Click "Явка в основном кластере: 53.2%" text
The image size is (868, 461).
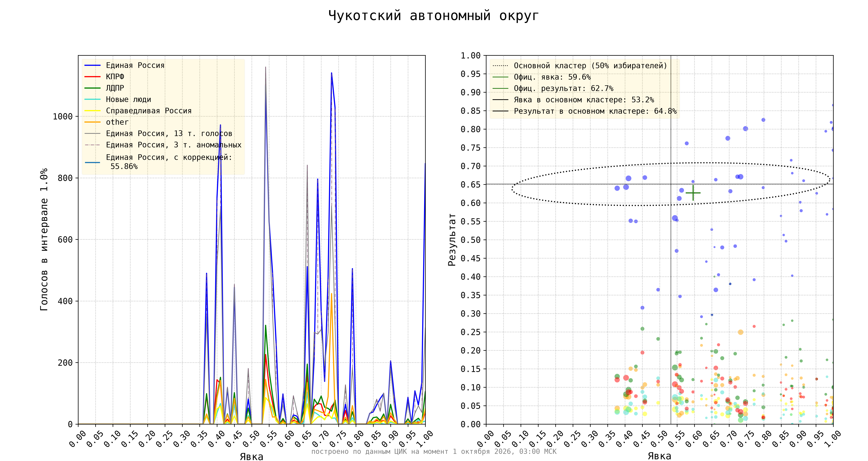click(x=584, y=100)
